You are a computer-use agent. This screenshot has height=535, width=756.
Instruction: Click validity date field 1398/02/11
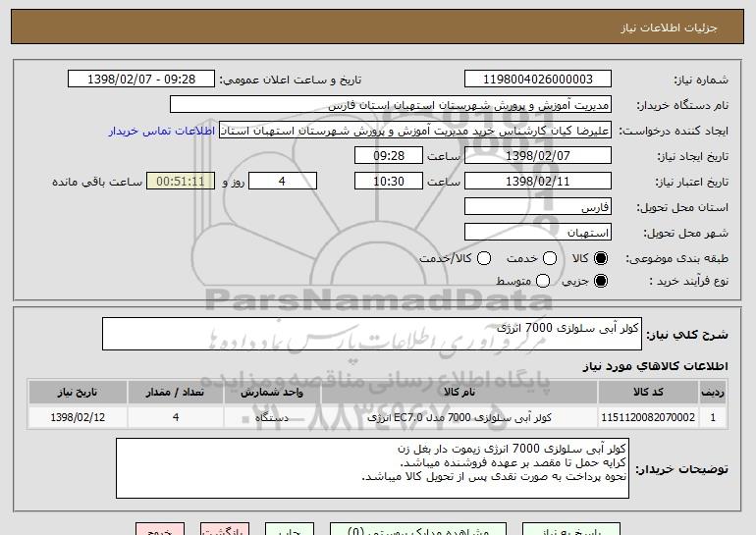538,182
